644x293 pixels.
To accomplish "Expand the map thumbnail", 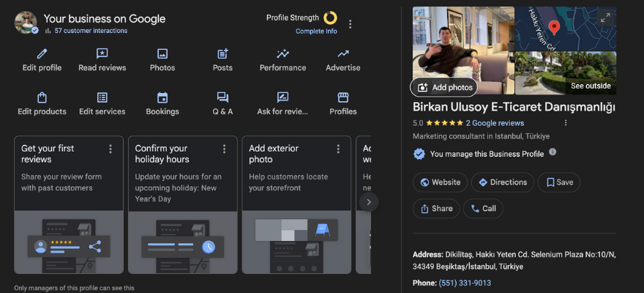I will click(x=605, y=18).
